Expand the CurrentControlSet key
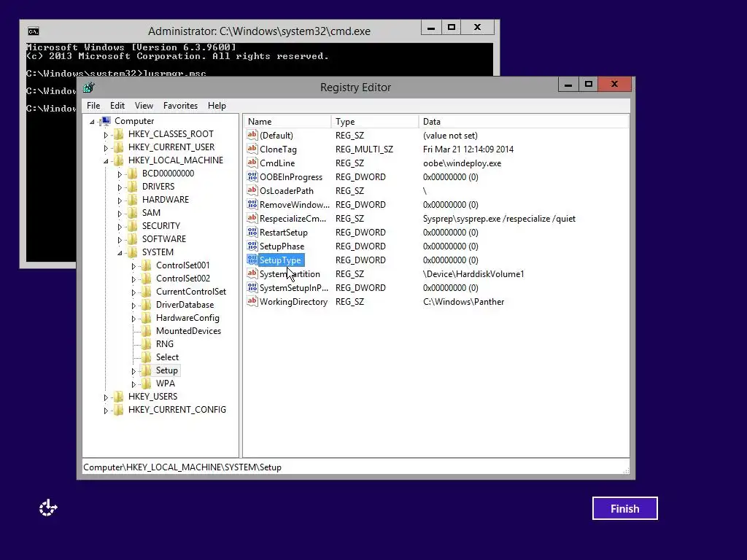 click(x=134, y=292)
